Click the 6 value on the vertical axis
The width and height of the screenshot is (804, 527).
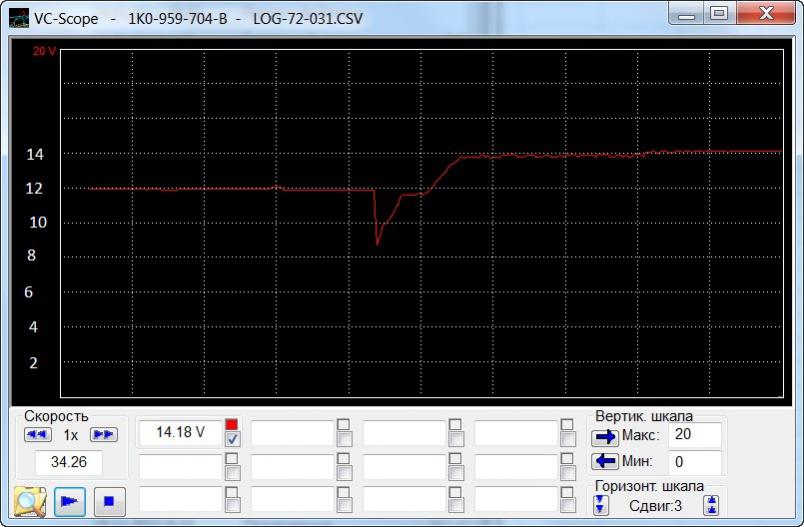click(29, 292)
